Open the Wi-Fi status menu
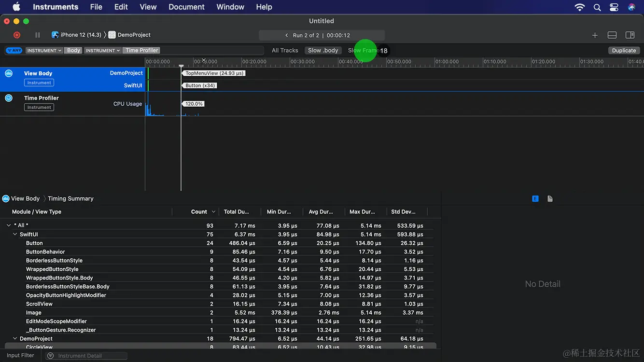This screenshot has height=362, width=644. click(x=580, y=7)
